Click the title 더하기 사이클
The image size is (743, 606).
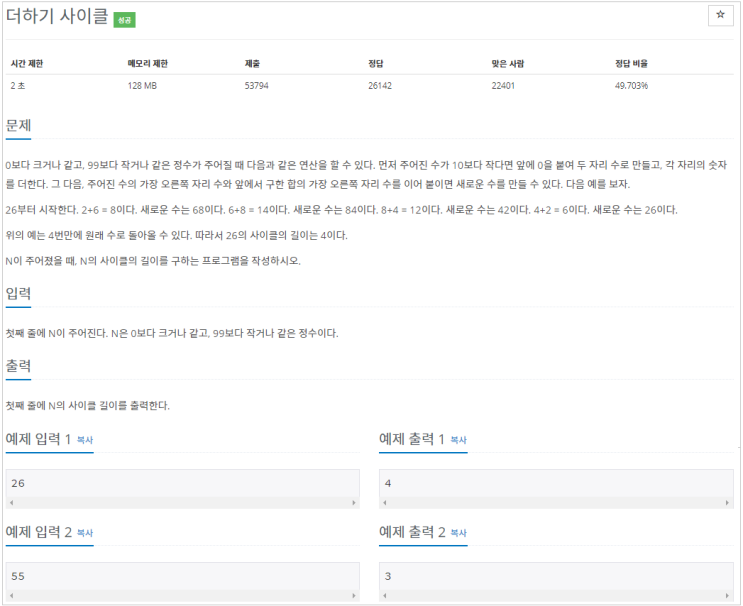point(57,16)
